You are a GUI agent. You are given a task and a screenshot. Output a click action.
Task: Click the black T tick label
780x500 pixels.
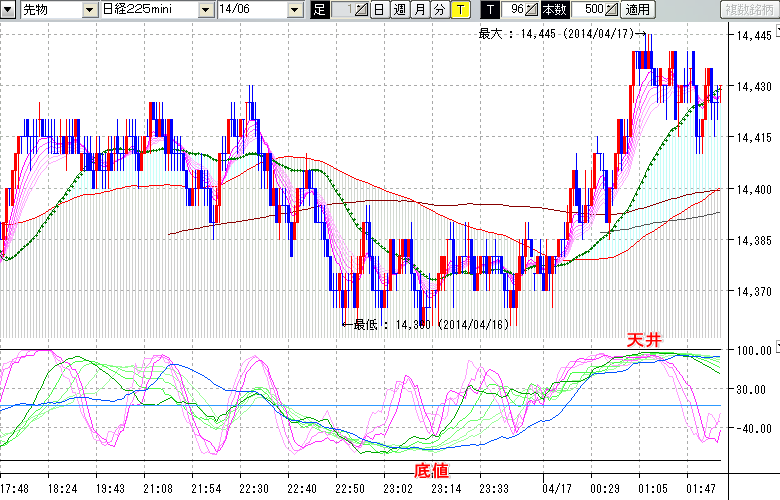(x=489, y=10)
